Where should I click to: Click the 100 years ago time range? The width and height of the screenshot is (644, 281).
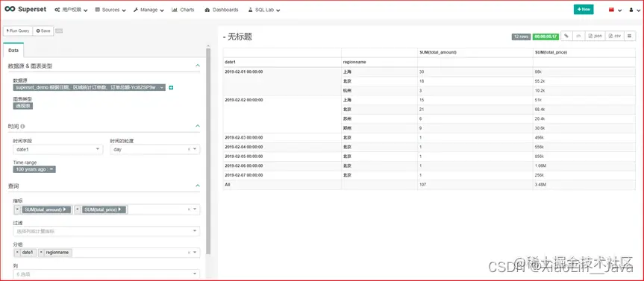pyautogui.click(x=34, y=169)
